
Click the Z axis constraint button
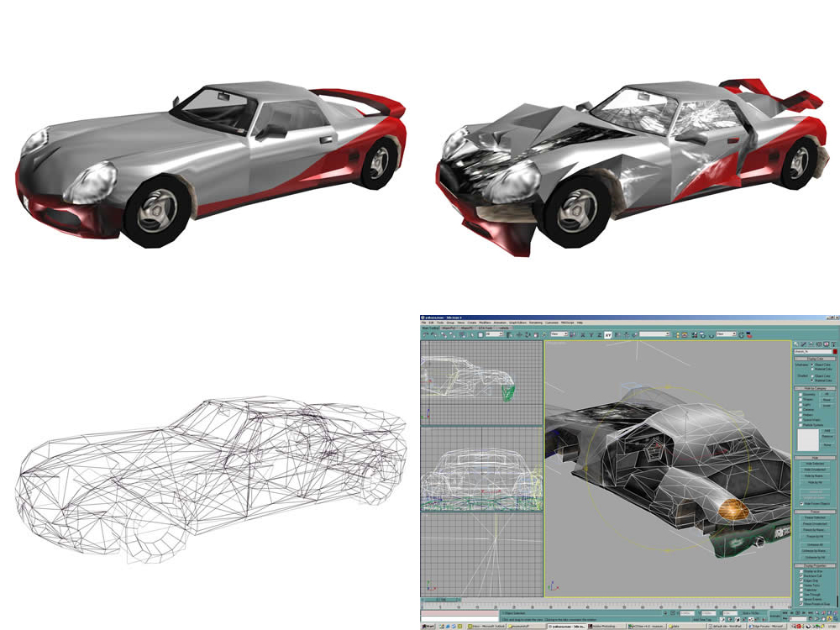pos(600,335)
